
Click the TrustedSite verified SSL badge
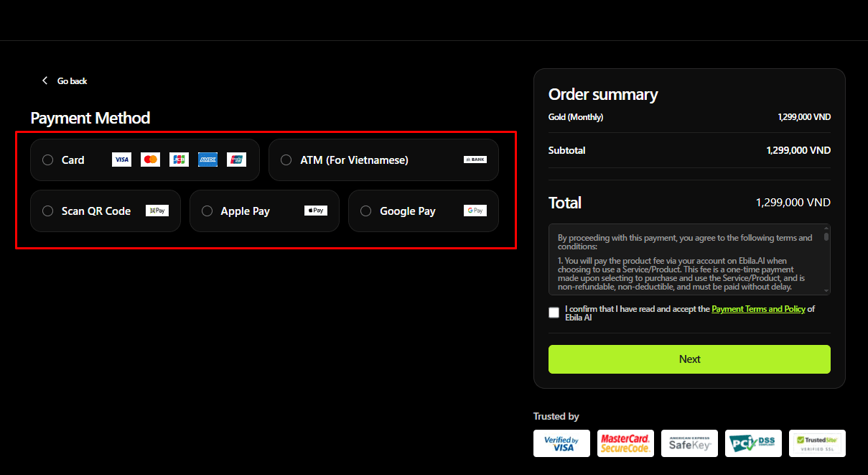click(817, 443)
